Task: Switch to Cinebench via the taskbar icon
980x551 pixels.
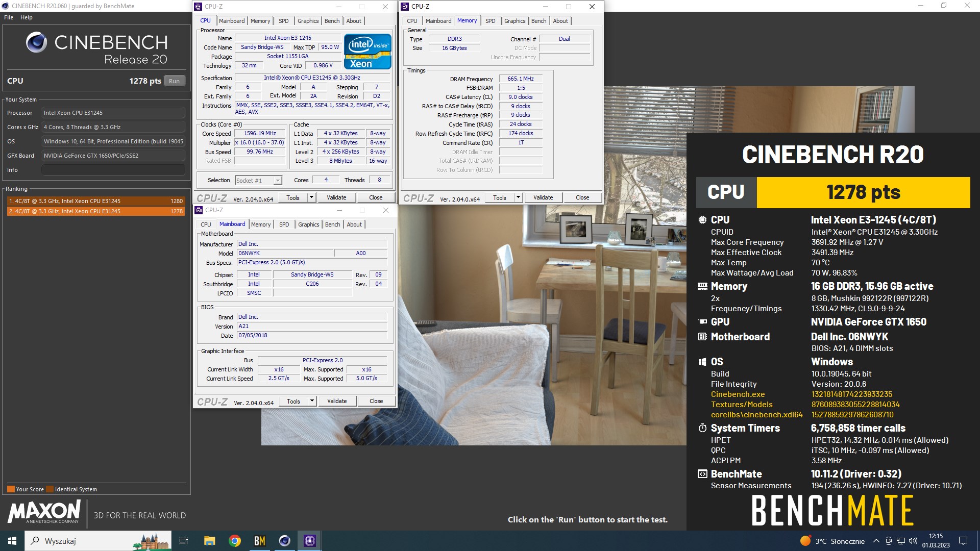Action: coord(285,541)
